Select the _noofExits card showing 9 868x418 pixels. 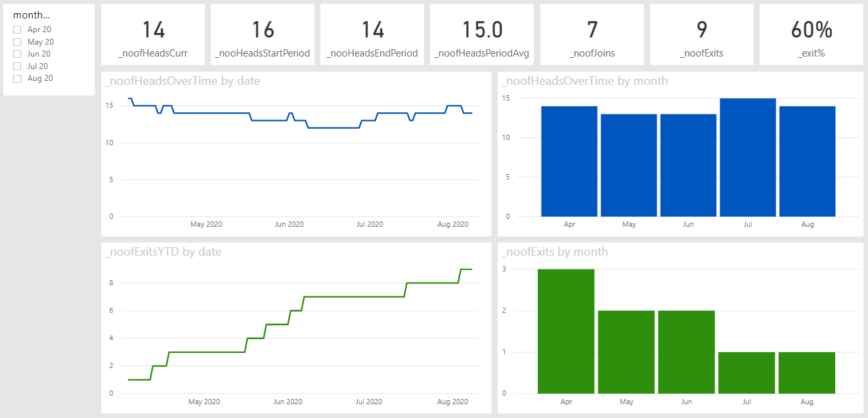[702, 35]
